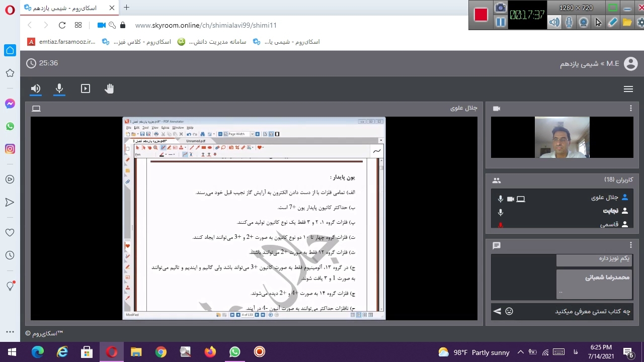Image resolution: width=644 pixels, height=362 pixels.
Task: Open the Skyroom hamburger menu
Action: coord(628,89)
